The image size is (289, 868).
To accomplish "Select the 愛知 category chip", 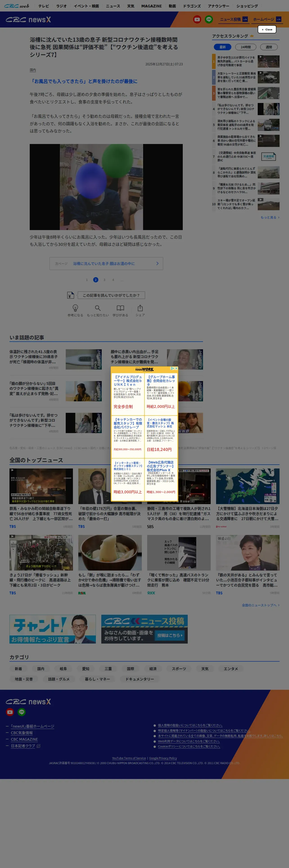I will click(86, 669).
